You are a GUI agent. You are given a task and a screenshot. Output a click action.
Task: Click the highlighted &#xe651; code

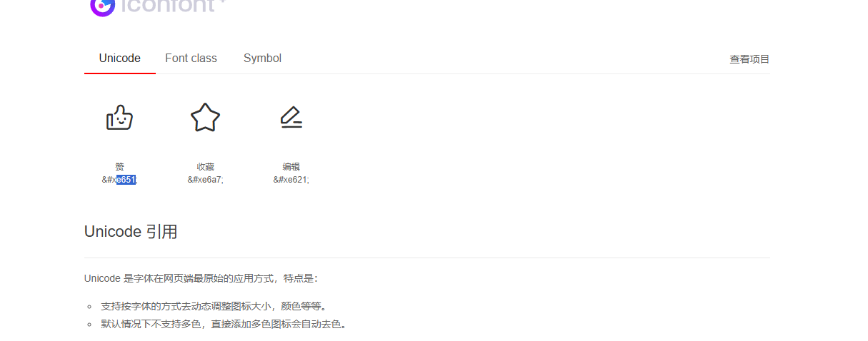(119, 180)
